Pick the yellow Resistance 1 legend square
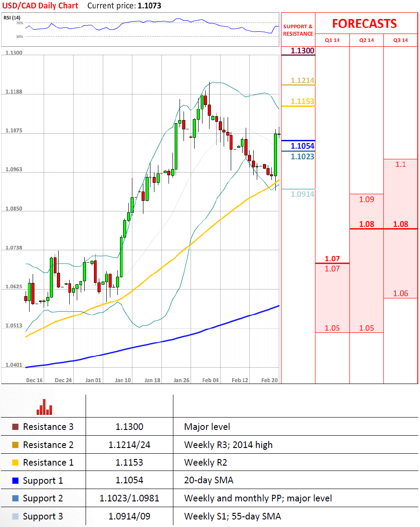The image size is (420, 527). [15, 463]
